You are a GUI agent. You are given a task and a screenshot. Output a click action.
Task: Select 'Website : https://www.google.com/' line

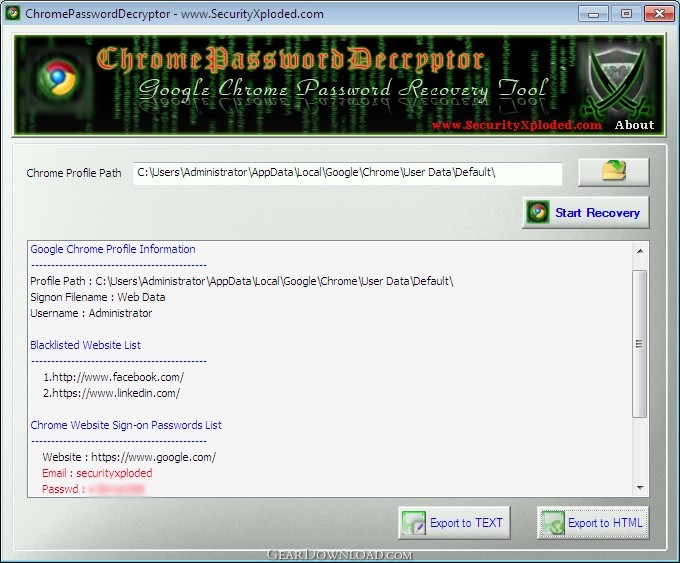click(x=129, y=457)
